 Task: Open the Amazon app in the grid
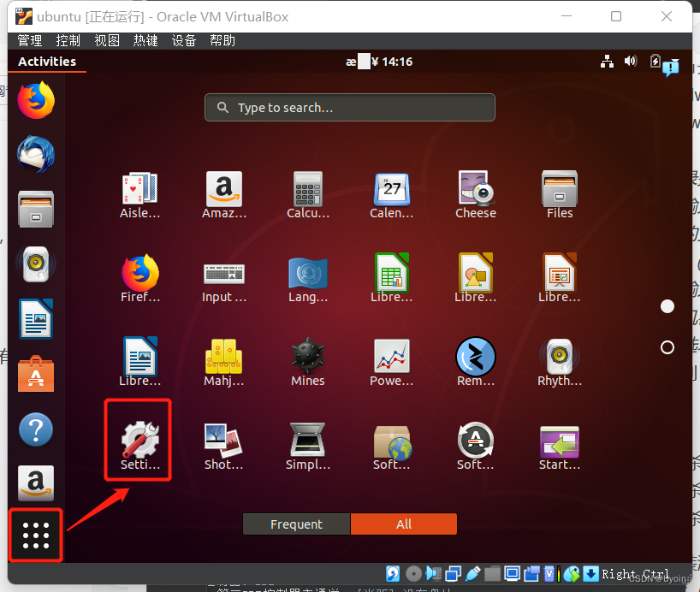224,196
